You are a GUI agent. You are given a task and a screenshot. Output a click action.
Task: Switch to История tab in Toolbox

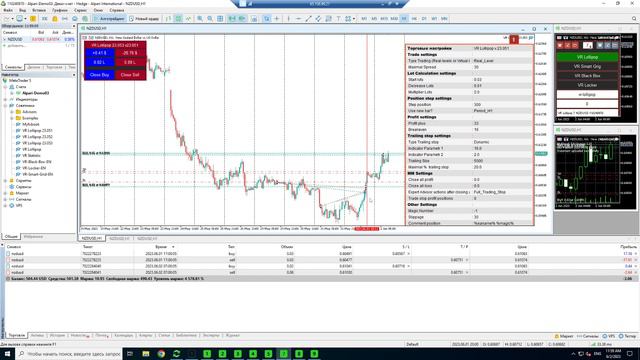click(57, 336)
